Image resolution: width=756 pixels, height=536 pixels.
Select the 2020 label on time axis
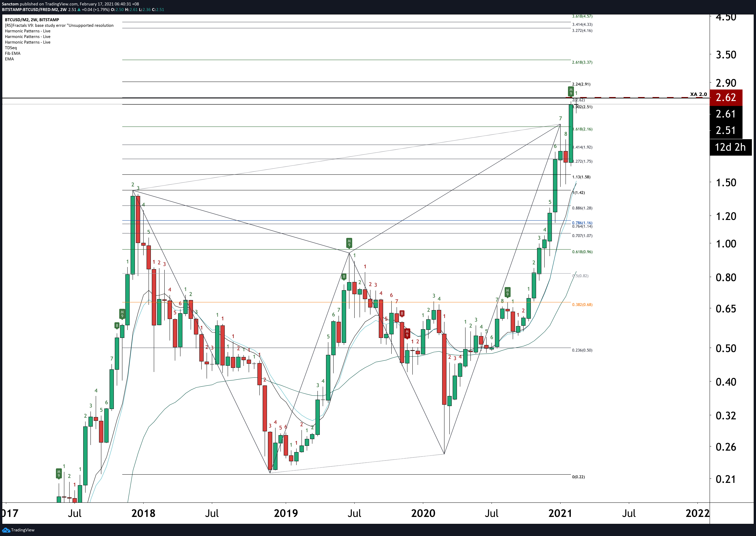tap(423, 513)
